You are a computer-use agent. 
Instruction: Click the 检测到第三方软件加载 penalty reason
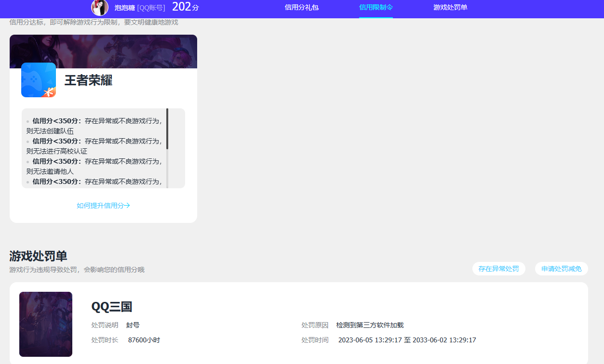370,325
